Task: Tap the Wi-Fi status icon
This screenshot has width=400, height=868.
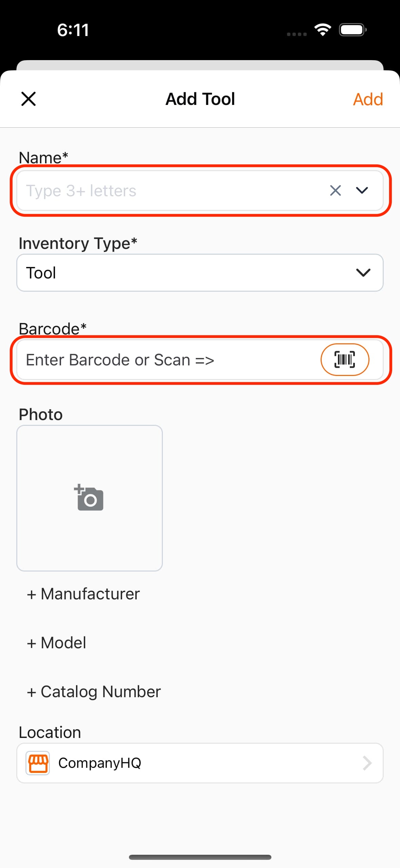Action: [x=323, y=30]
